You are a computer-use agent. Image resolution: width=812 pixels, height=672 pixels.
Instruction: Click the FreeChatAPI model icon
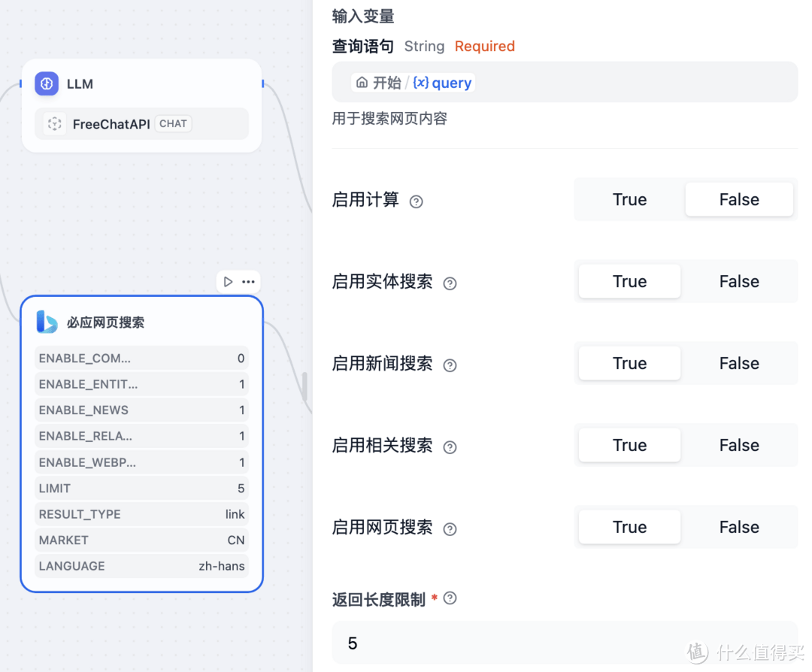pyautogui.click(x=54, y=123)
